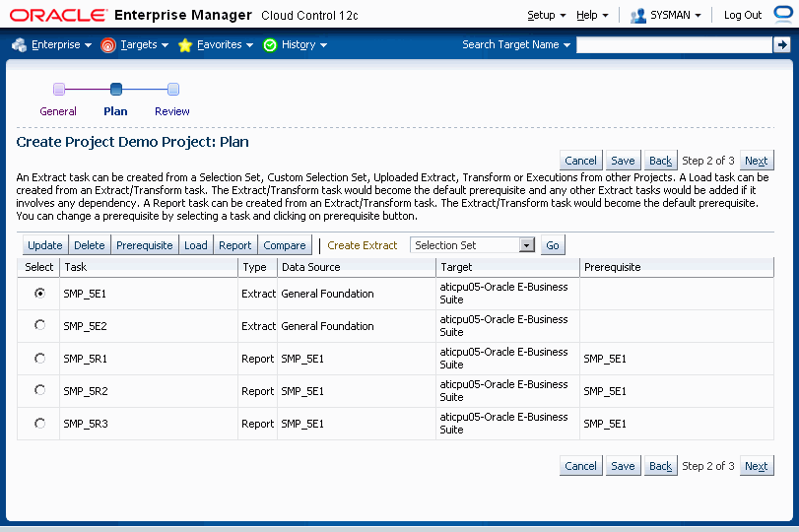The width and height of the screenshot is (799, 532).
Task: Select the SMP_5R1 radio button
Action: click(x=39, y=359)
